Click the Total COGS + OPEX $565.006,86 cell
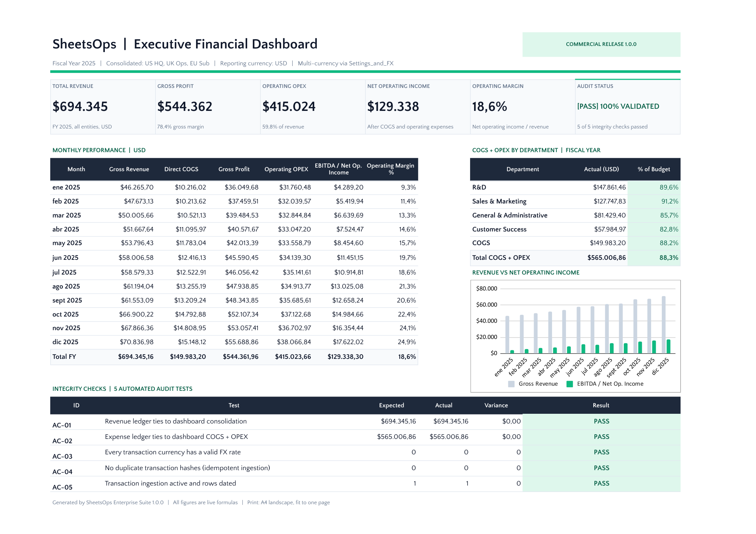The height and width of the screenshot is (534, 756). (606, 258)
